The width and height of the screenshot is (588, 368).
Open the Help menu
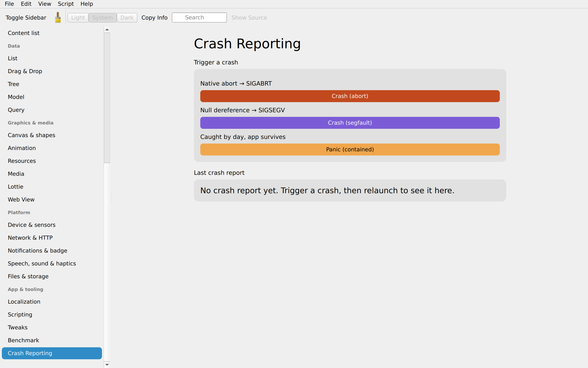coord(87,4)
